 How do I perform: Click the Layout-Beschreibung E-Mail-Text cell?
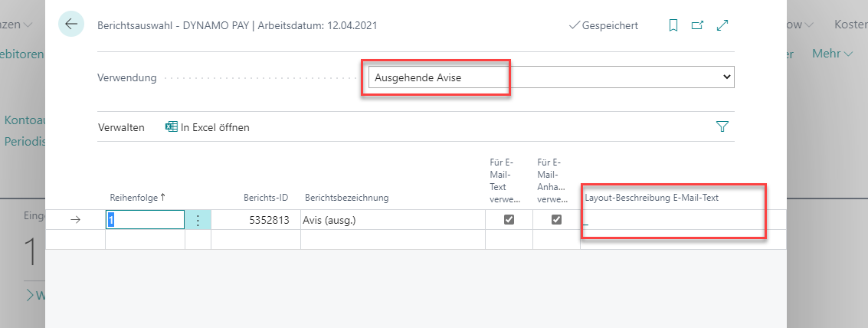(x=674, y=220)
